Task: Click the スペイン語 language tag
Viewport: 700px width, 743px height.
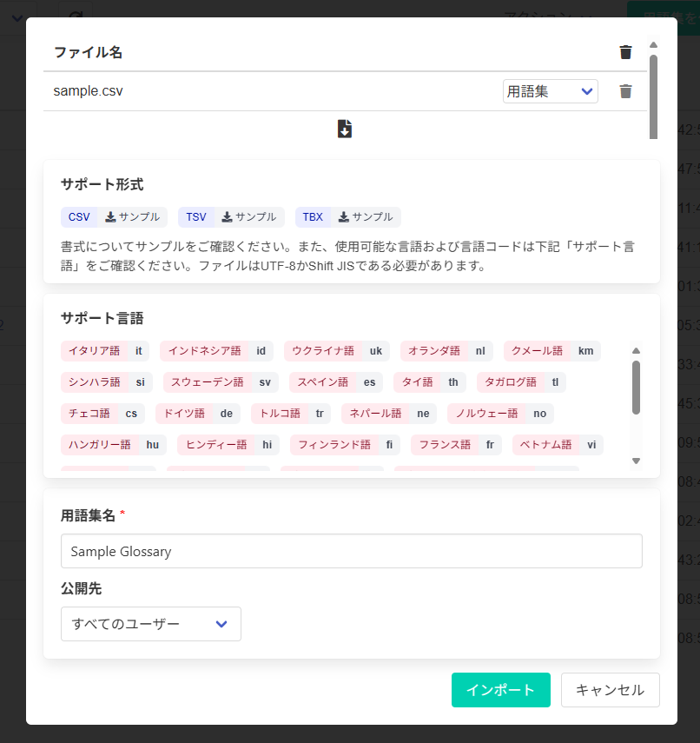Action: pos(323,382)
